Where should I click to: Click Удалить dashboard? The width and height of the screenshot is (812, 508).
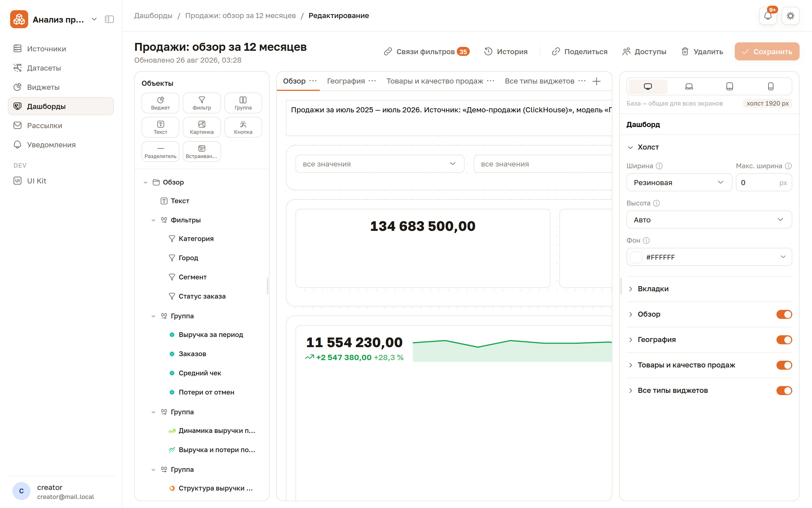pyautogui.click(x=702, y=51)
